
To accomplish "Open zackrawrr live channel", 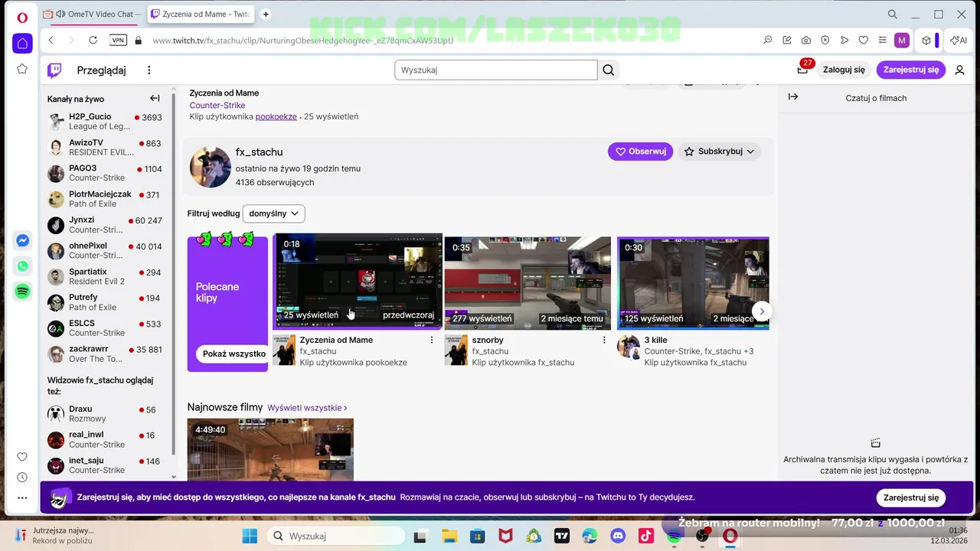I will [x=105, y=354].
